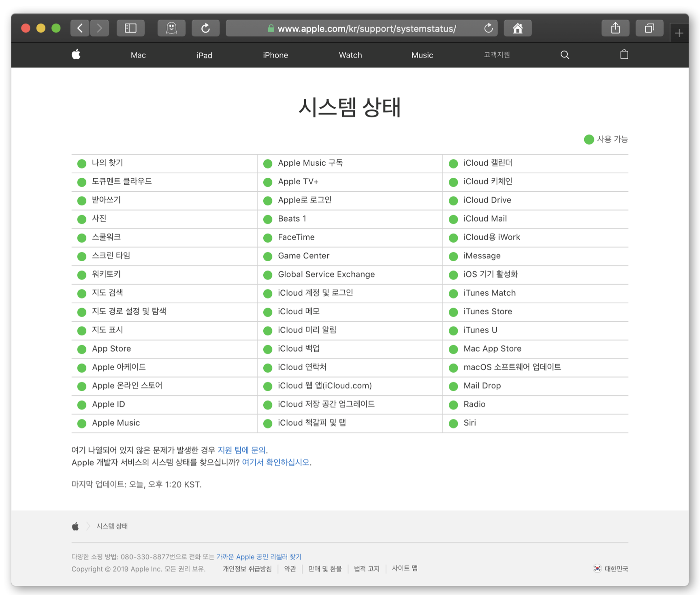This screenshot has height=595, width=700.
Task: Click the 시스템 상태 page heading
Action: (350, 107)
